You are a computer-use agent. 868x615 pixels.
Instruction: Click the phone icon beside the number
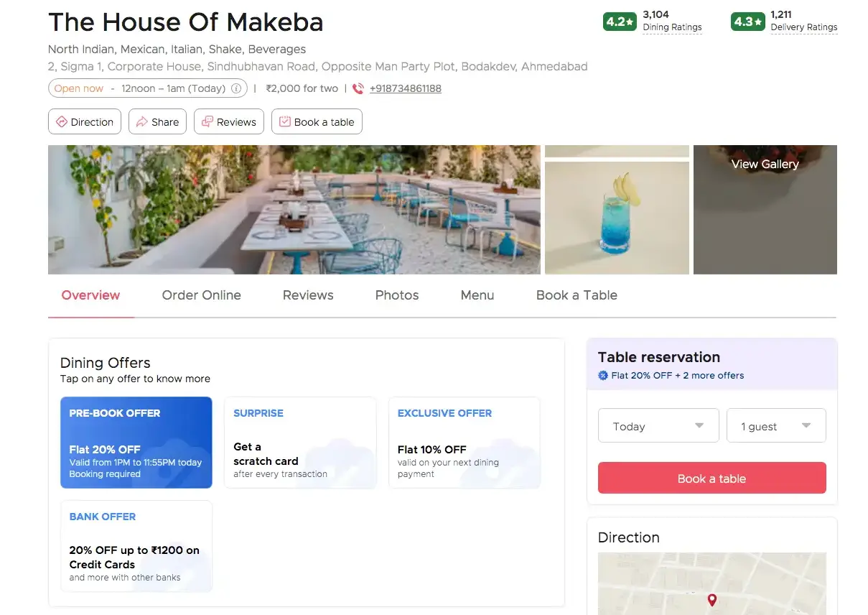coord(358,89)
